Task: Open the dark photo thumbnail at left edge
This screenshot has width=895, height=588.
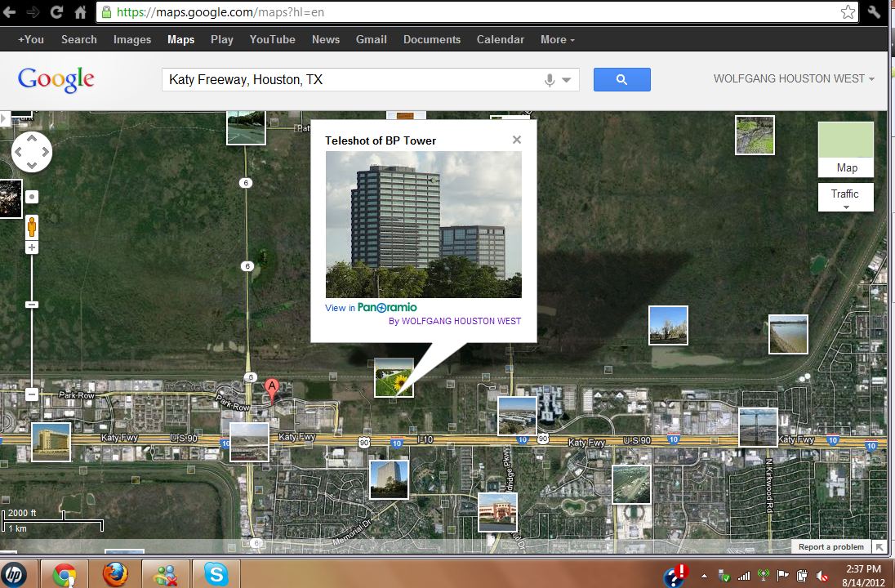Action: 11,198
